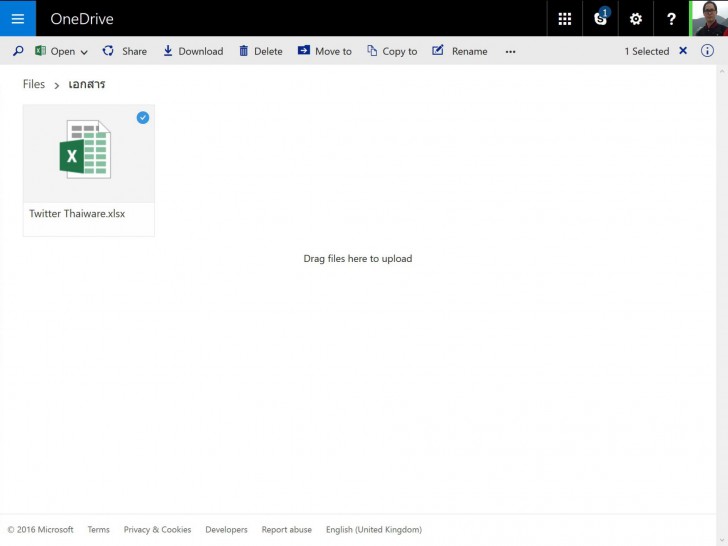Uncheck the Twitter Thaiware.xlsx selection circle
728x546 pixels.
point(143,118)
